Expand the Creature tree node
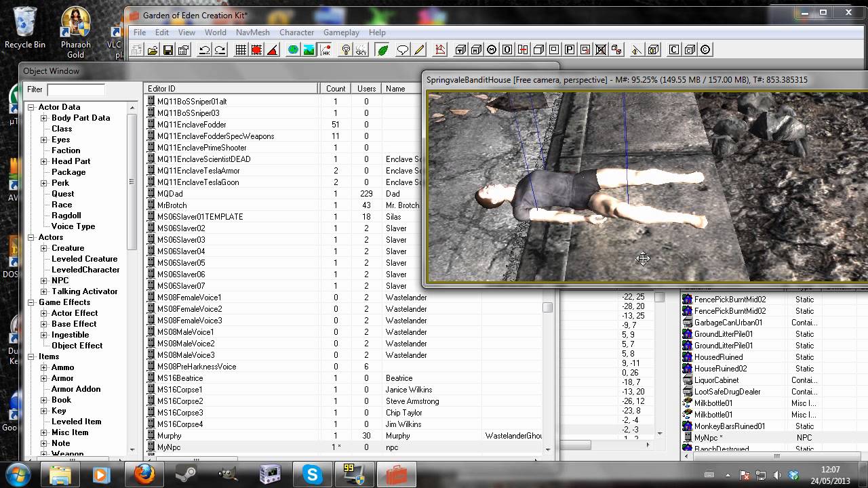 (x=44, y=248)
